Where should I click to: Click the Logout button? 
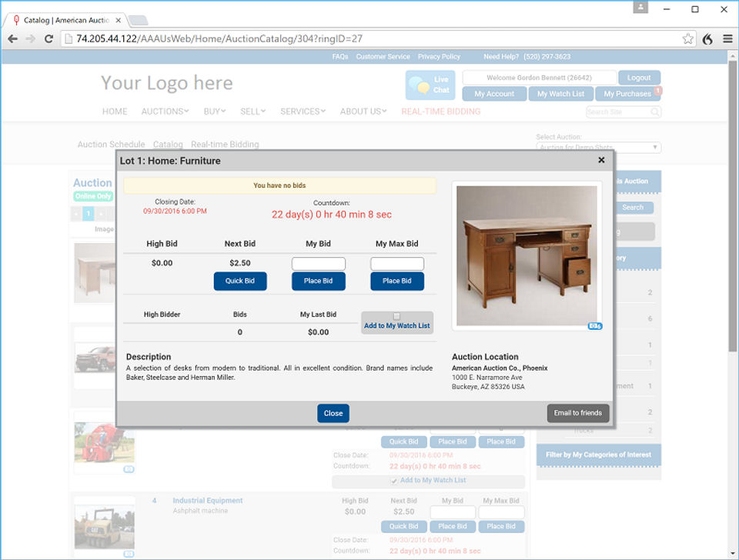(639, 78)
